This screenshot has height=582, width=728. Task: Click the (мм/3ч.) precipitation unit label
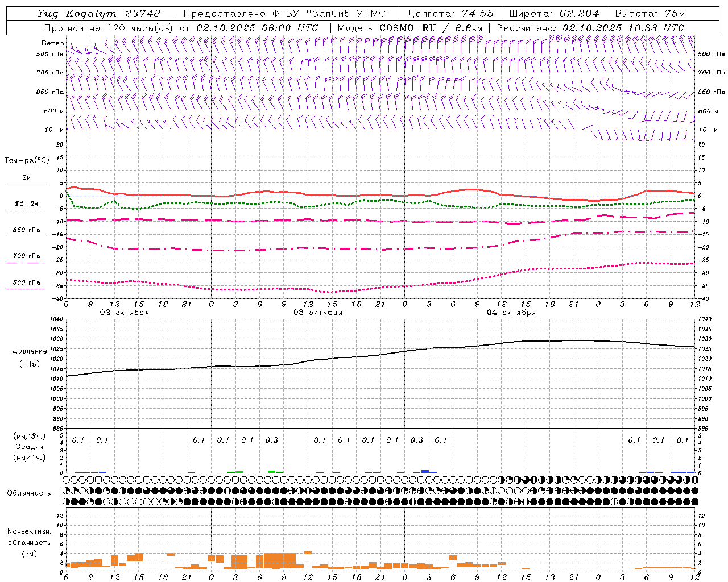(30, 436)
